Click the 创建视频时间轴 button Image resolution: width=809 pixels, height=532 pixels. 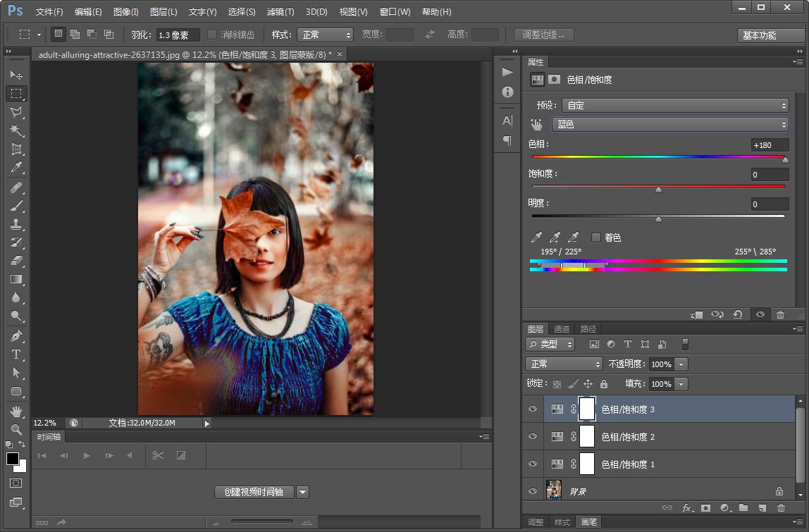pyautogui.click(x=254, y=492)
